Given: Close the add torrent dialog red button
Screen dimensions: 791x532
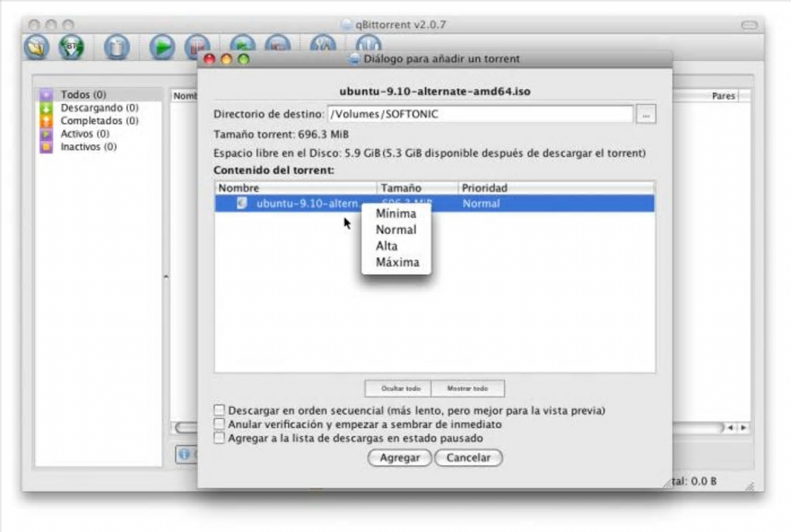Looking at the screenshot, I should 209,59.
